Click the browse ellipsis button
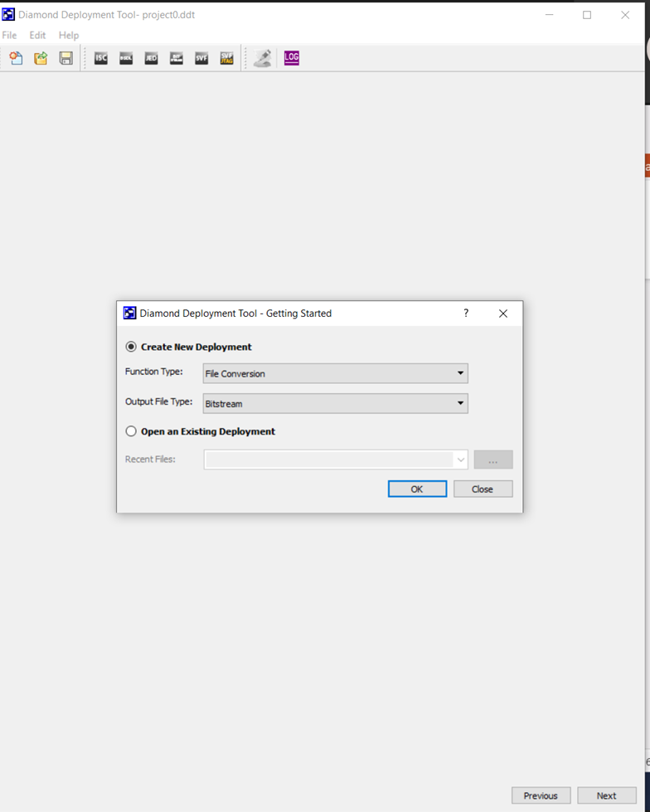 493,459
